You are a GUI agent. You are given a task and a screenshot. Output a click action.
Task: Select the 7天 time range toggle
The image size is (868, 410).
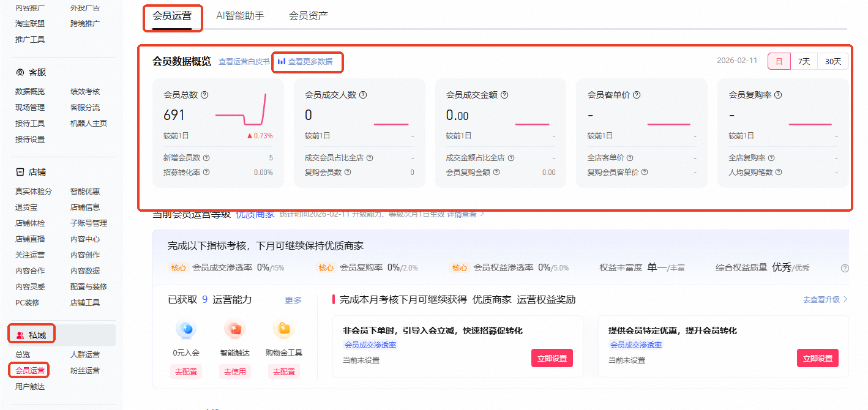pyautogui.click(x=804, y=61)
